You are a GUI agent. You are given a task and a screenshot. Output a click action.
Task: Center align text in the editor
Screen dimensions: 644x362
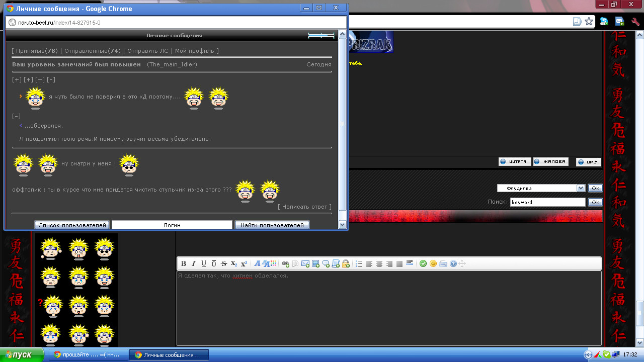(379, 263)
